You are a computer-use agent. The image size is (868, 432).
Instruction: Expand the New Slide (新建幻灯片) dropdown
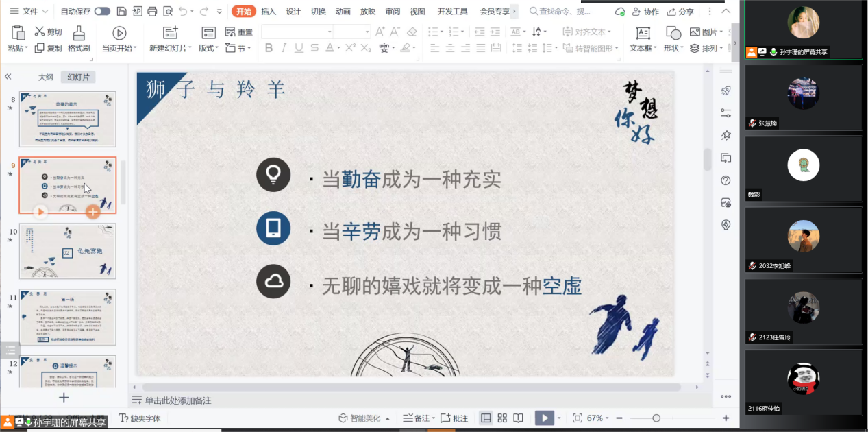(172, 49)
